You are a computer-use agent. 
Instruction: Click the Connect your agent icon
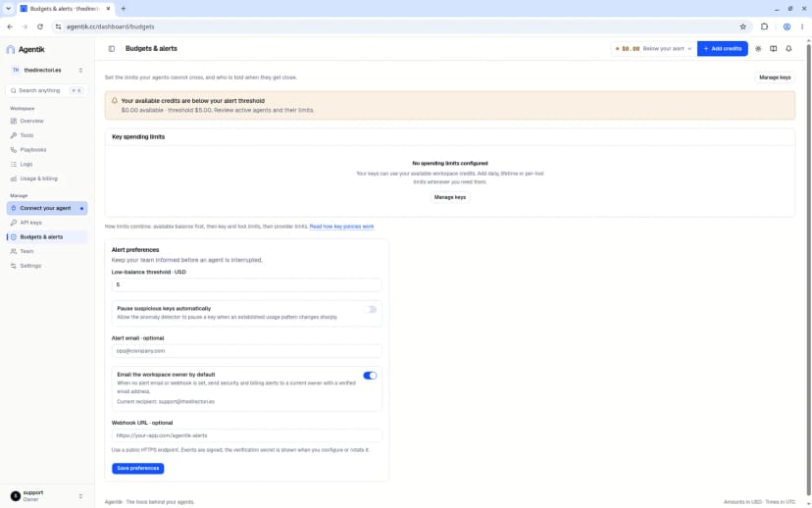pyautogui.click(x=14, y=208)
